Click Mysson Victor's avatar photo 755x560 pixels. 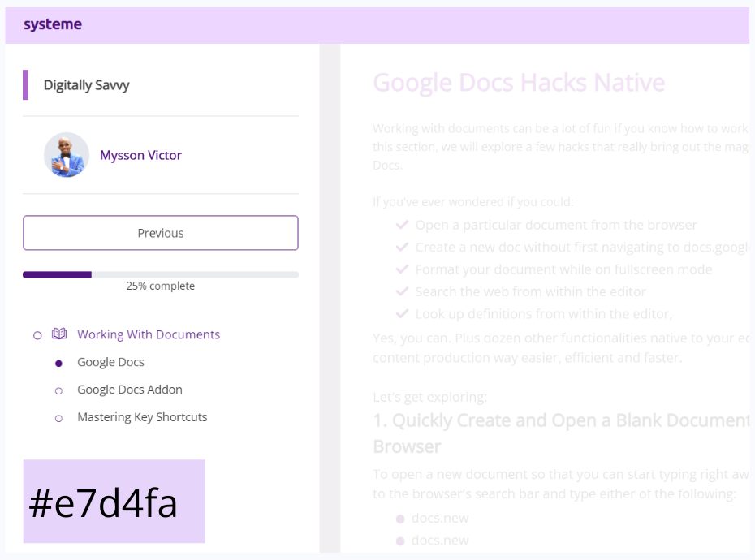click(x=67, y=155)
